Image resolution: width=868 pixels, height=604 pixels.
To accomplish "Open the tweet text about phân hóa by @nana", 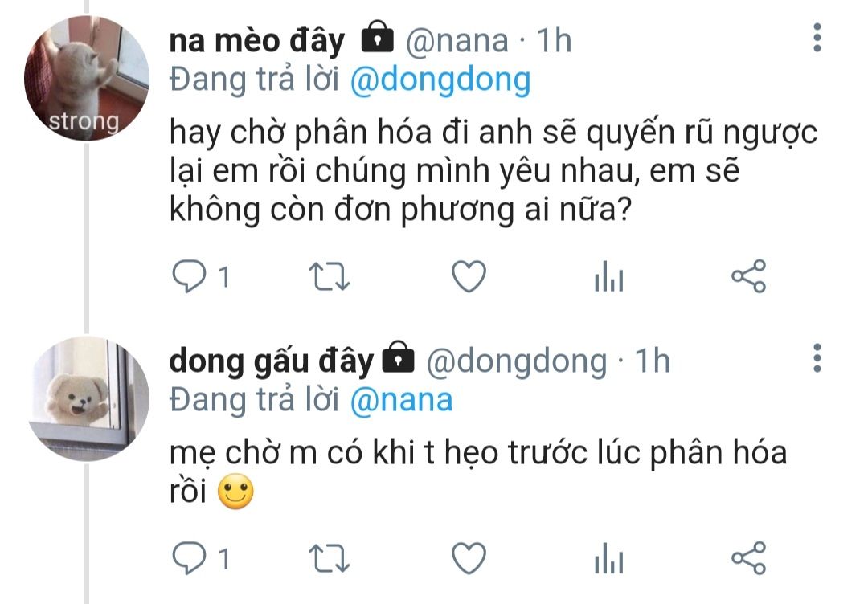I will 493,171.
